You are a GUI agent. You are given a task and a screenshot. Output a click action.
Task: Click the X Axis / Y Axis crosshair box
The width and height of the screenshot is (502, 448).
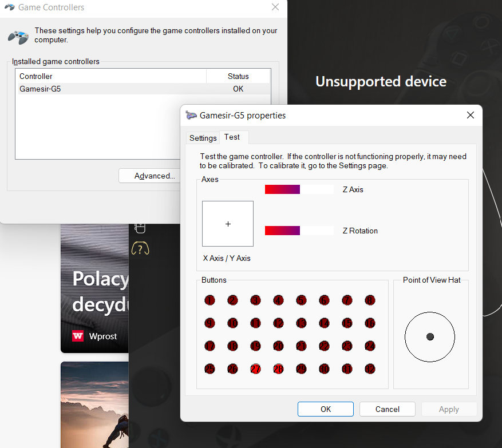tap(228, 224)
